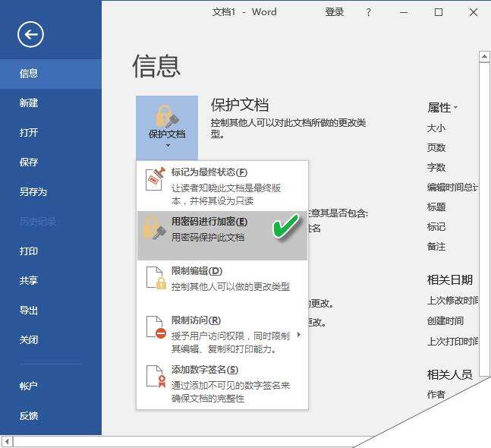
Task: Click the Protect Document lock icon button
Action: tap(167, 128)
